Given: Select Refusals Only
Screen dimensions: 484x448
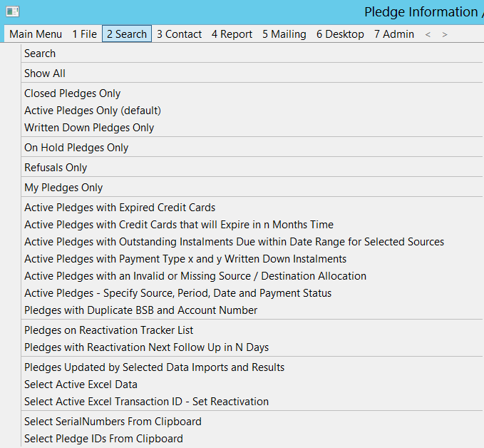Looking at the screenshot, I should coord(56,168).
